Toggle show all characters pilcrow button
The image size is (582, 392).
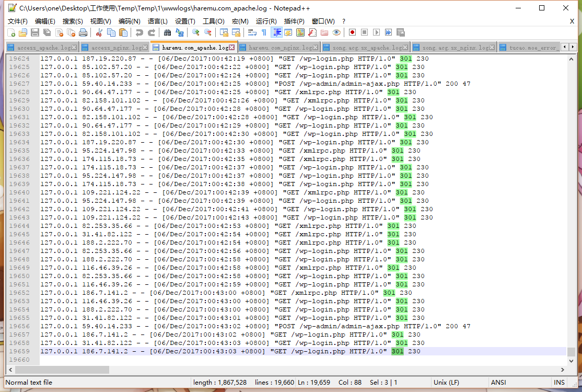point(264,32)
